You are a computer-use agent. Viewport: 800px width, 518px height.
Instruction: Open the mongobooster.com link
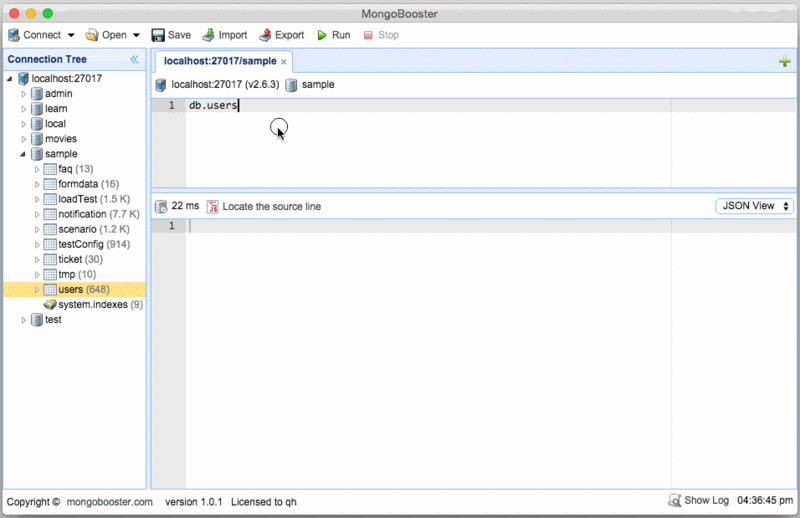point(110,502)
